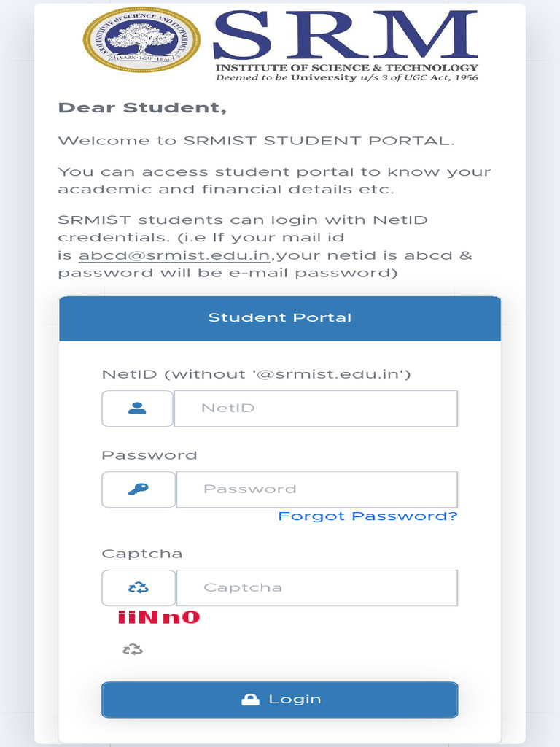Click the user silhouette icon beside NetID
Viewport: 560px width, 747px height.
[137, 409]
